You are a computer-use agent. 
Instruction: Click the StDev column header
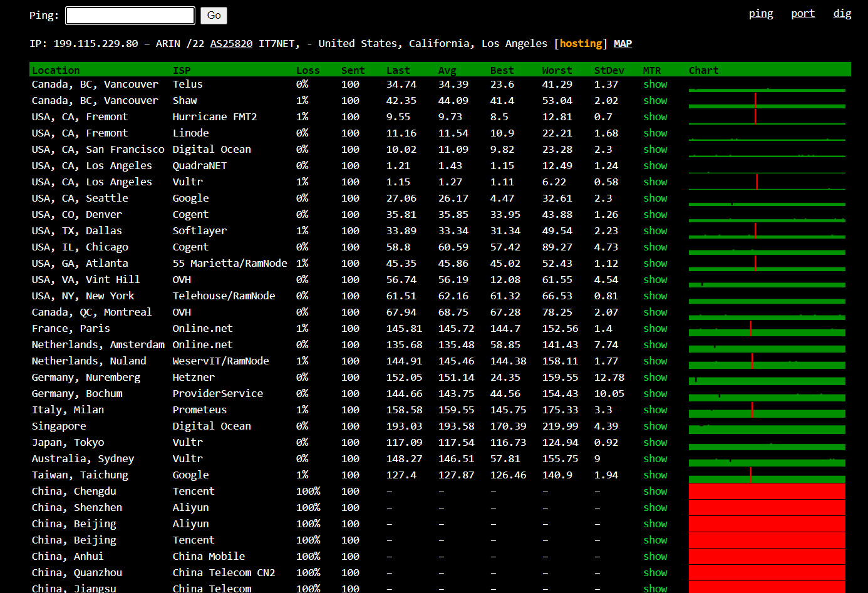(609, 71)
